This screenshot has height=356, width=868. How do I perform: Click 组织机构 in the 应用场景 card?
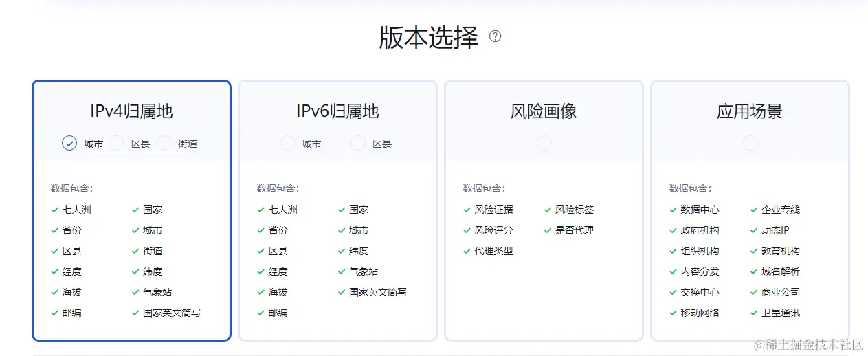700,251
